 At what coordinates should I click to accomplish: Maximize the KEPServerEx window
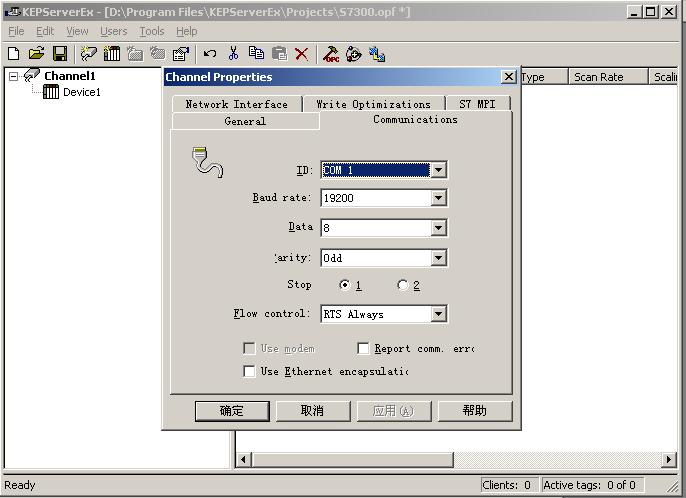[x=651, y=11]
